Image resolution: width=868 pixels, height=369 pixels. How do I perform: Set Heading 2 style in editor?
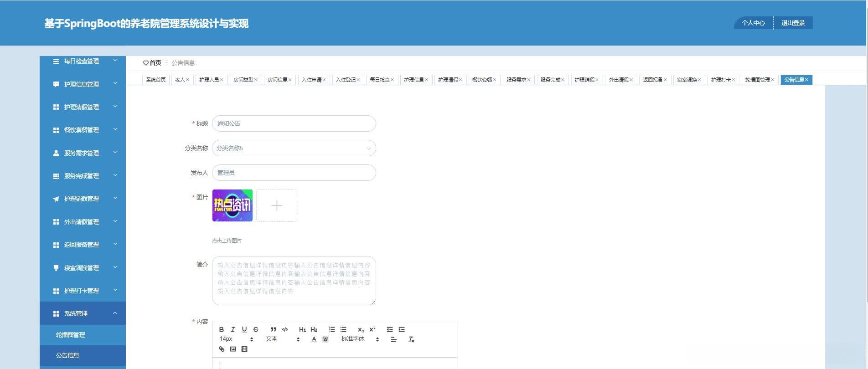(x=314, y=329)
